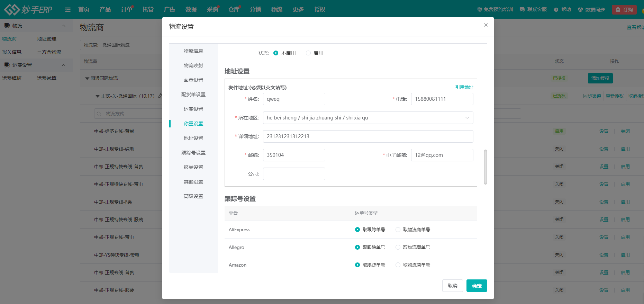
Task: Click the 免费预约培训 icon
Action: [479, 10]
